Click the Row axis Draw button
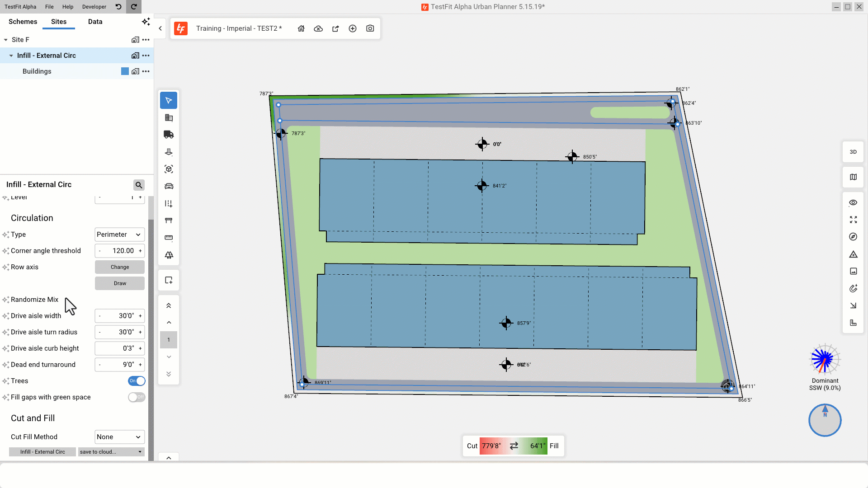 (120, 283)
